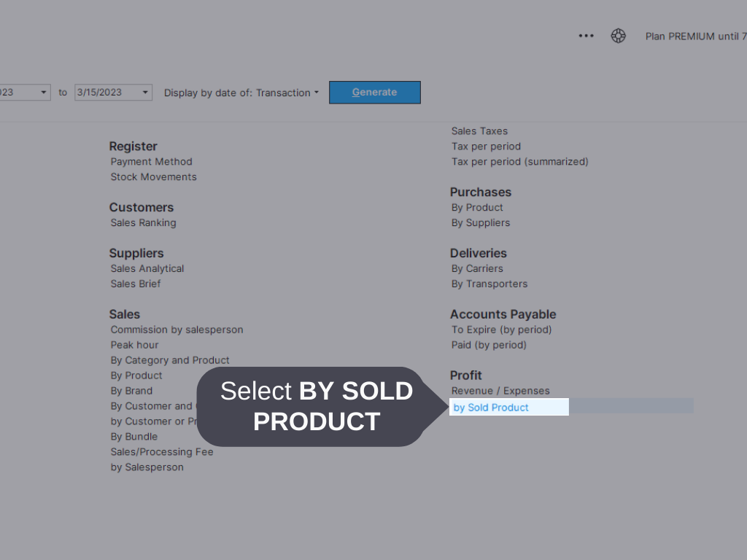Check the Sales Ranking for customers
This screenshot has width=747, height=560.
click(x=143, y=222)
